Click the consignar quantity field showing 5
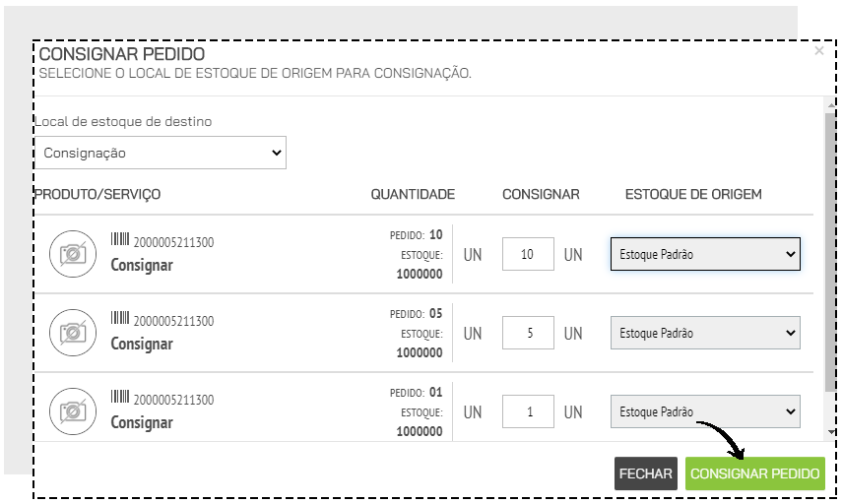 [528, 333]
